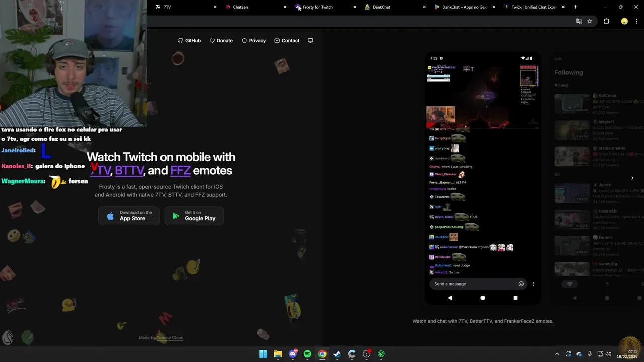Close the DankChat tab

(424, 7)
